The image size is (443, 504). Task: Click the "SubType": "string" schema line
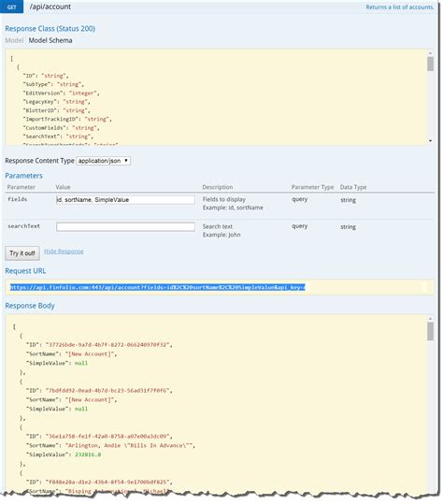pyautogui.click(x=53, y=84)
